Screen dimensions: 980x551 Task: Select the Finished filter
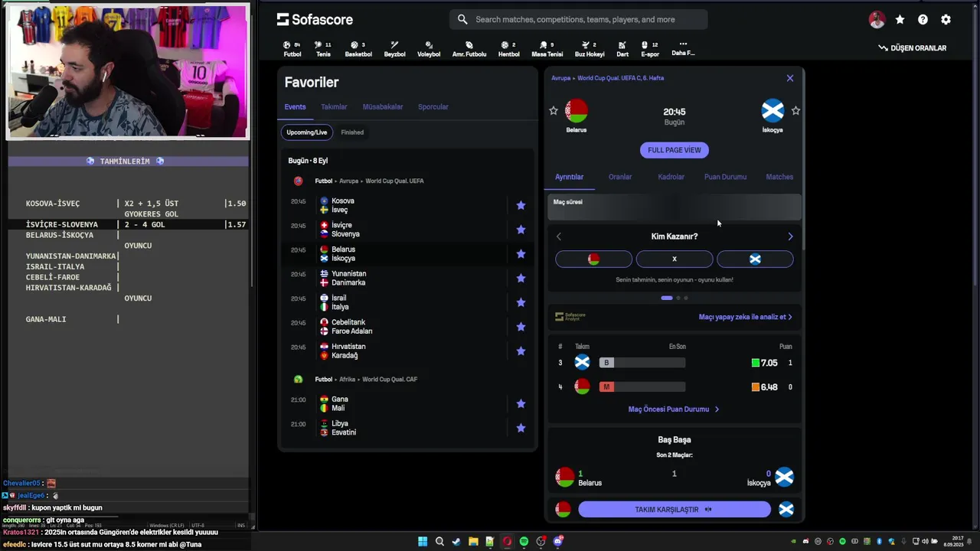tap(352, 132)
